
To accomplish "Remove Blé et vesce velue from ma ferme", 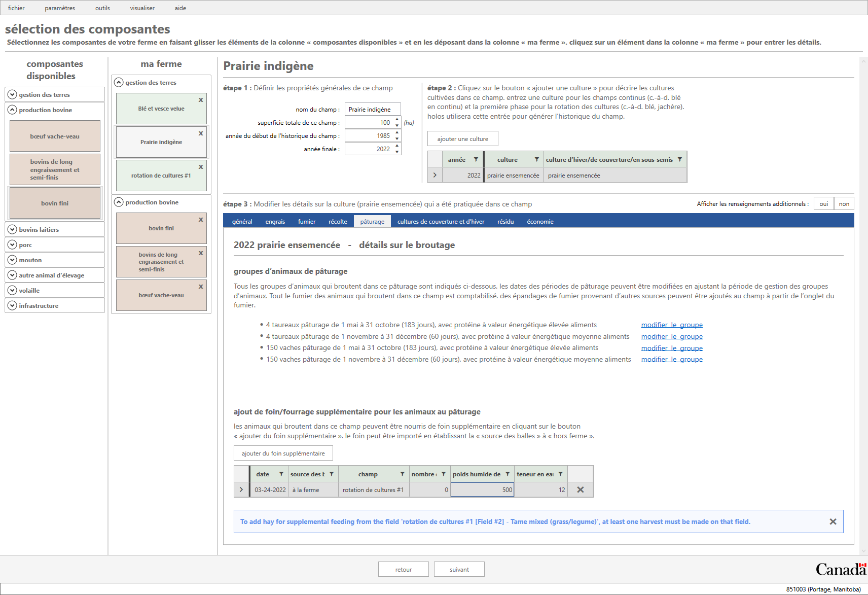I will [x=201, y=100].
